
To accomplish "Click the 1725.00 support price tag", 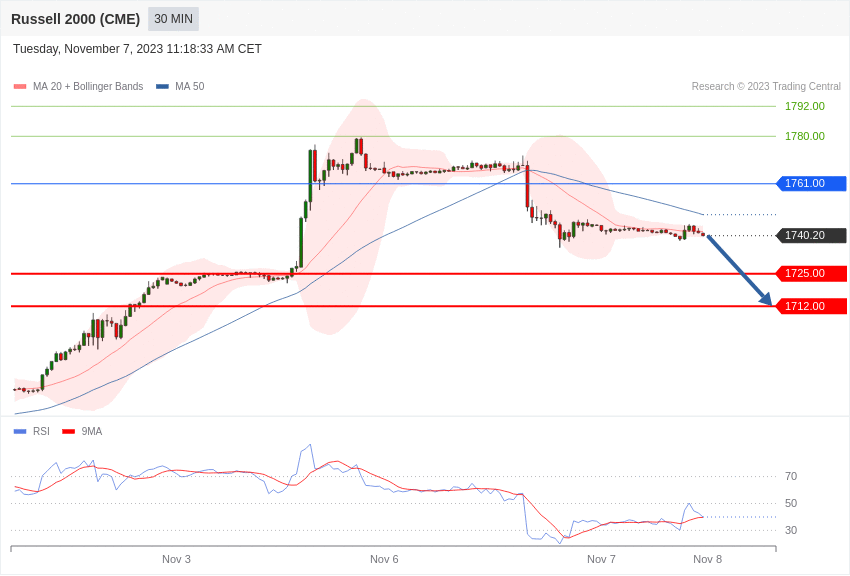I will point(812,273).
